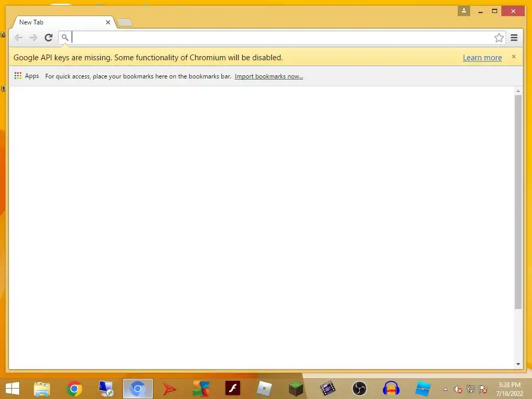The height and width of the screenshot is (399, 532).
Task: Open the network status tray icon
Action: point(471,389)
